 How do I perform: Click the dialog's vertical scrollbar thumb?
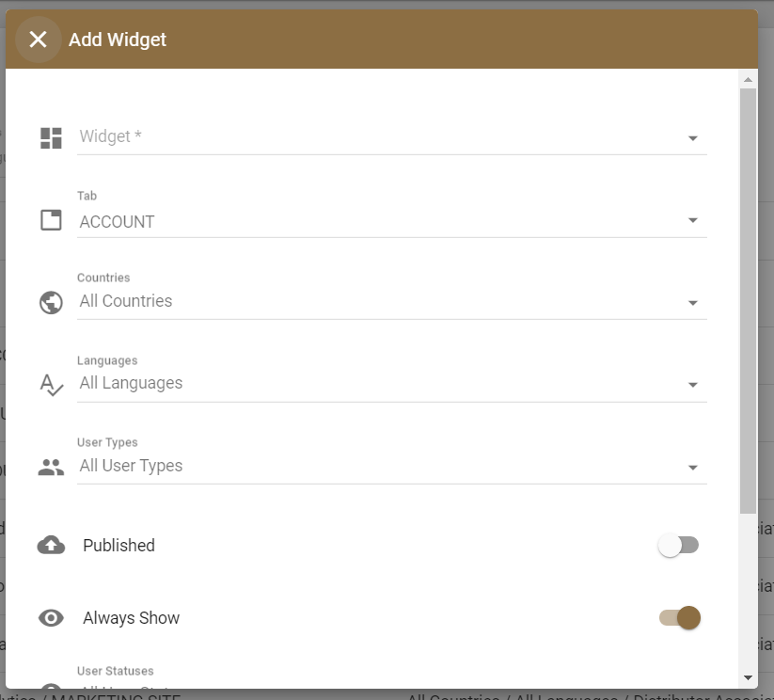point(748,301)
